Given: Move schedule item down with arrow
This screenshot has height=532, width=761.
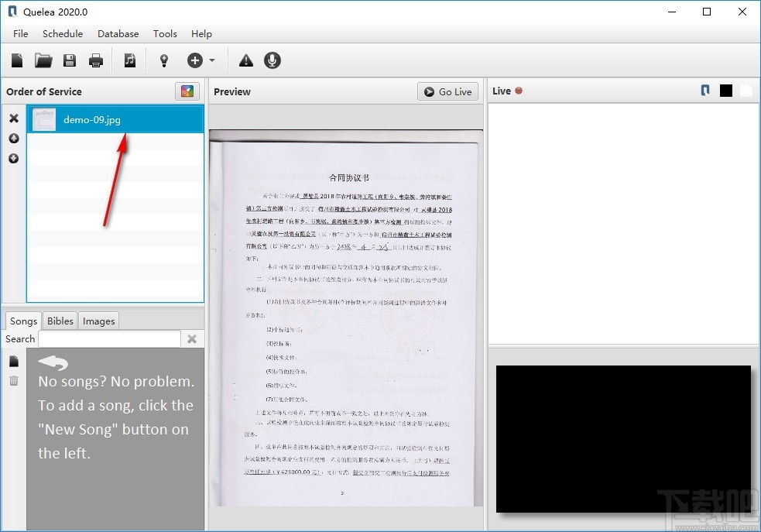Looking at the screenshot, I should [12, 159].
